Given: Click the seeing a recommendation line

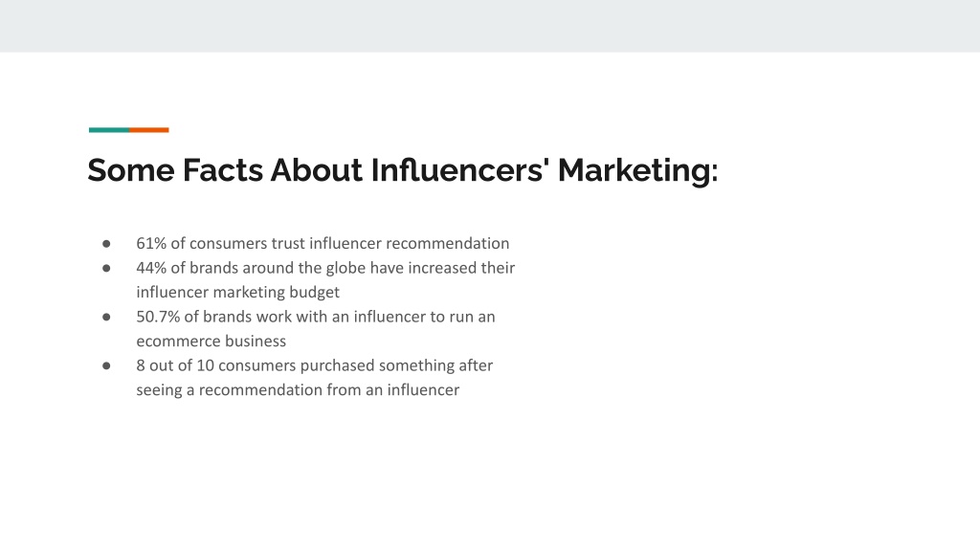Looking at the screenshot, I should [298, 390].
